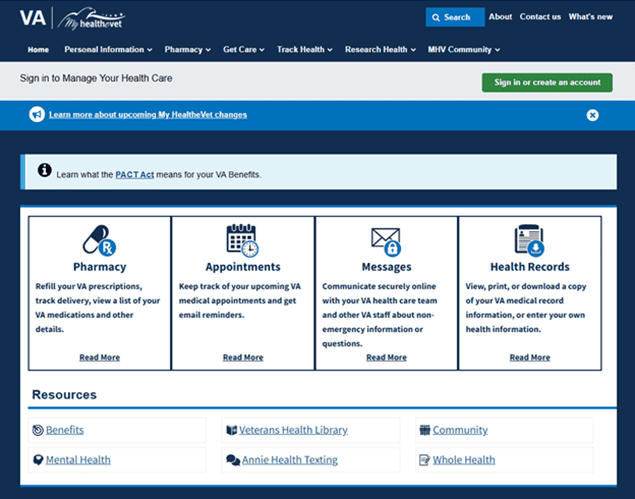Click the Community resource icon
Image resolution: width=635 pixels, height=499 pixels.
[425, 430]
